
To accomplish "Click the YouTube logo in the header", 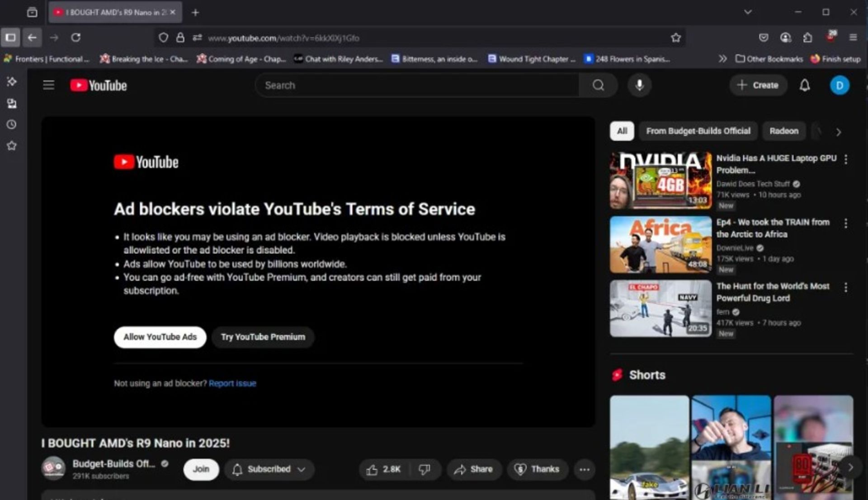I will pyautogui.click(x=99, y=85).
